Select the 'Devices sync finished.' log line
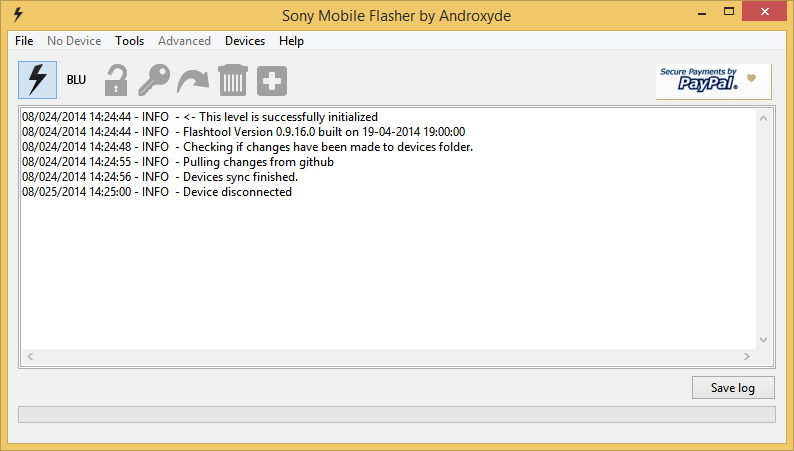Viewport: 794px width, 451px height. (x=160, y=177)
